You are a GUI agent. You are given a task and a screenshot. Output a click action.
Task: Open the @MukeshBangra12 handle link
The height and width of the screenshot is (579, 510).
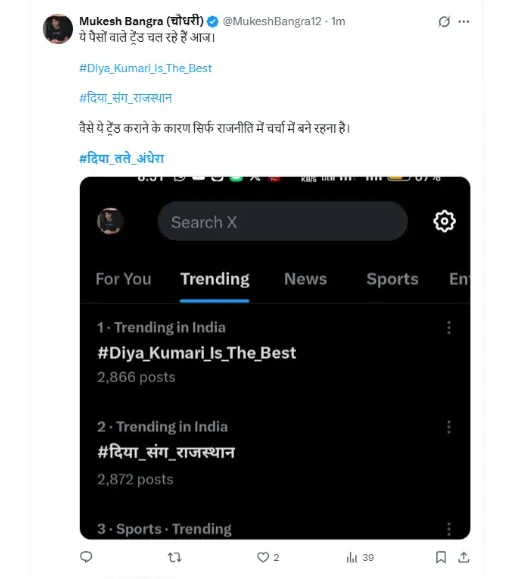pos(272,21)
